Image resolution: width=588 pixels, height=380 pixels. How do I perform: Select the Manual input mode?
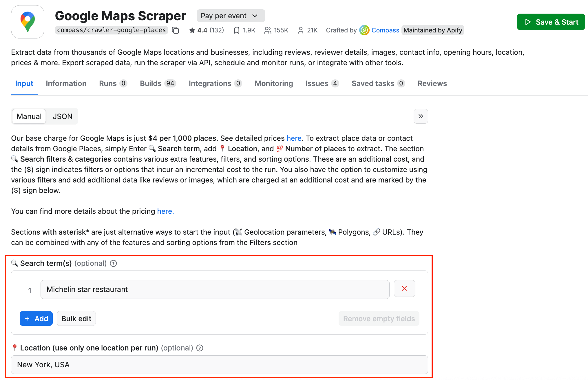coord(29,116)
